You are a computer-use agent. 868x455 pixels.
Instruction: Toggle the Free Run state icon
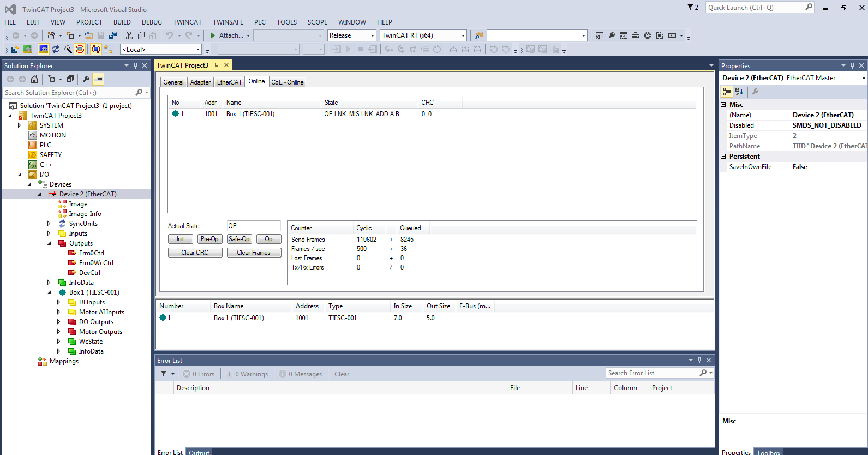(x=80, y=49)
